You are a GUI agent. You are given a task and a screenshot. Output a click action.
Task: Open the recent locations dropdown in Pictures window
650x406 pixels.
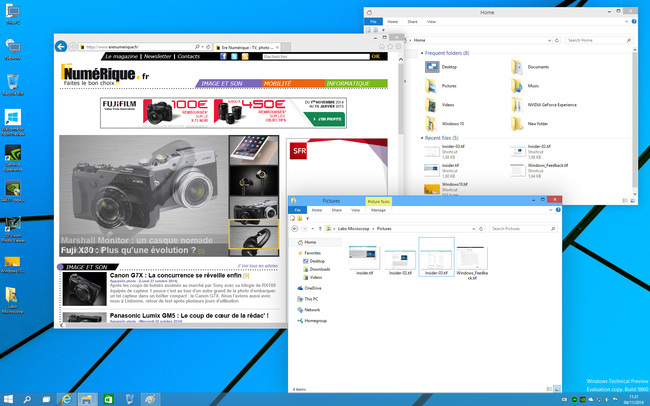pos(313,229)
